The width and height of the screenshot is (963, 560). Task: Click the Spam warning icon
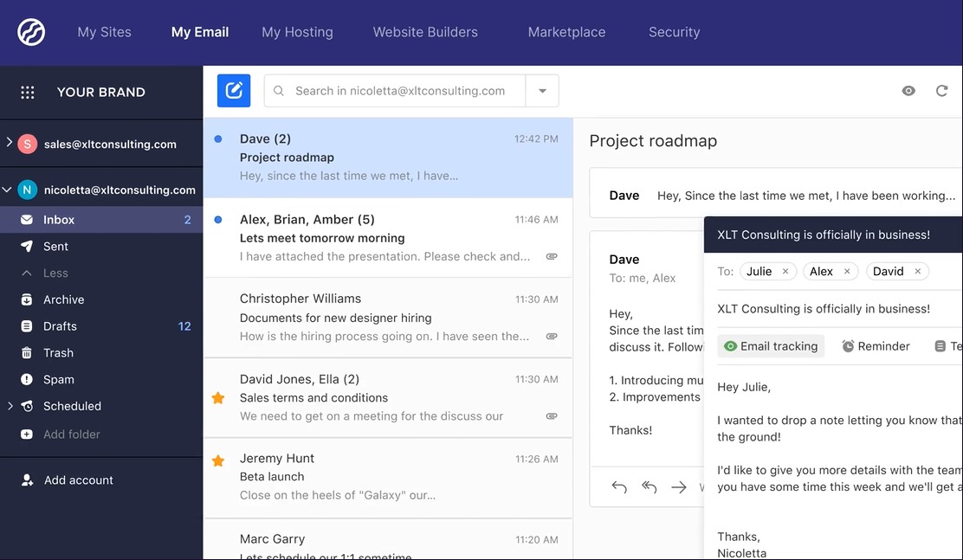[x=26, y=379]
